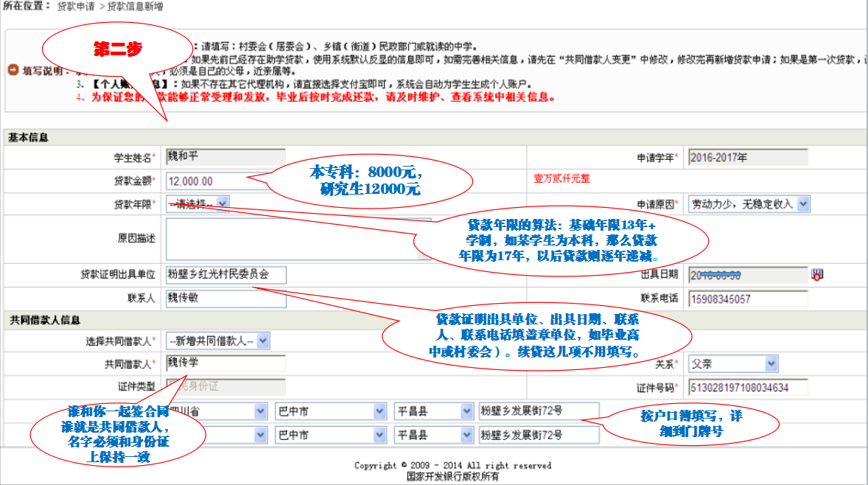Click the 贷款信息新增 breadcrumb item
The height and width of the screenshot is (485, 868).
pos(135,6)
